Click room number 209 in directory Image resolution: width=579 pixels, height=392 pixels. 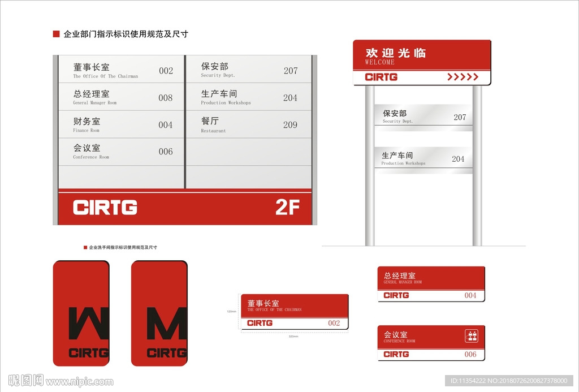pos(290,125)
